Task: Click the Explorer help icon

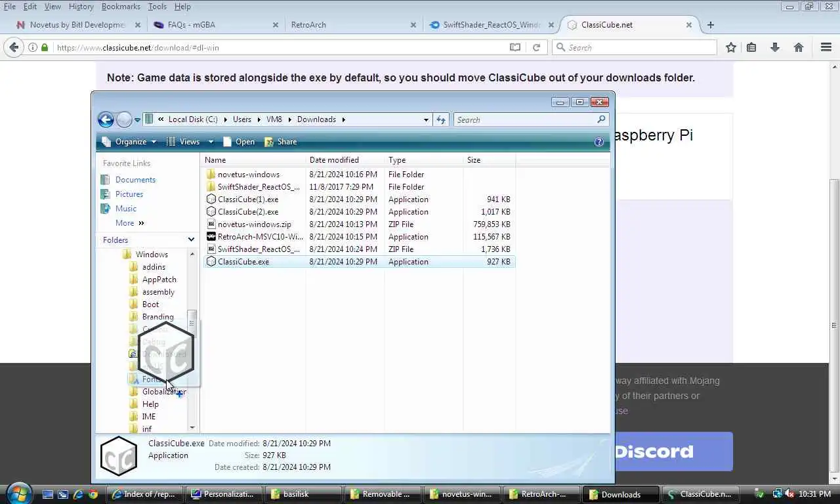Action: (x=598, y=142)
